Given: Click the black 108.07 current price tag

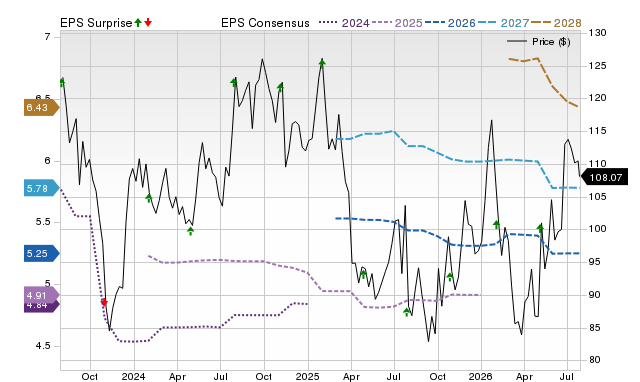Looking at the screenshot, I should (604, 178).
